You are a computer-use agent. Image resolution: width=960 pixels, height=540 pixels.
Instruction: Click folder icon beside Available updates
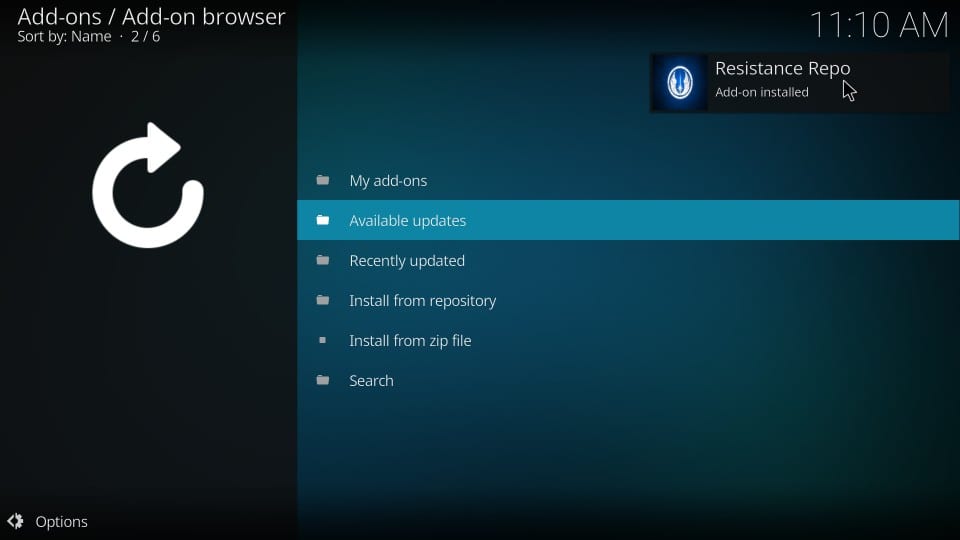pos(323,220)
